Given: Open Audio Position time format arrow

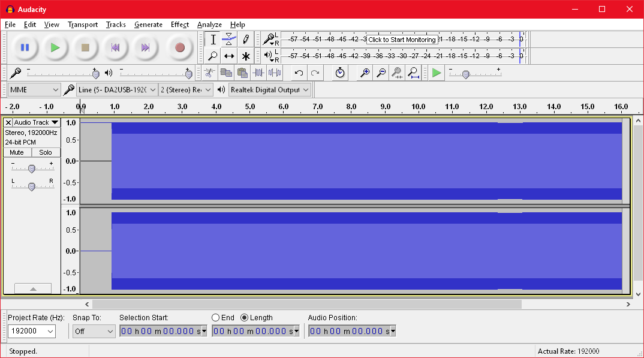Looking at the screenshot, I should (393, 331).
